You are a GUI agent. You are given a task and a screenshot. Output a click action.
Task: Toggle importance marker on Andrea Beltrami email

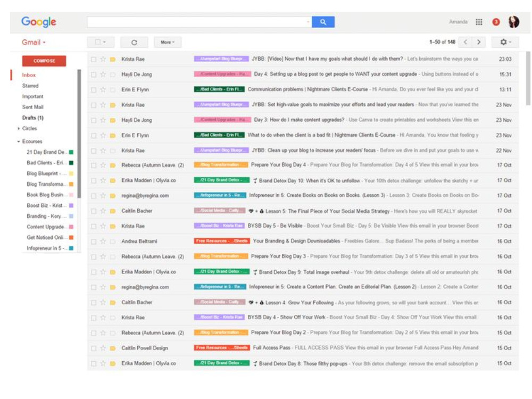tap(113, 242)
